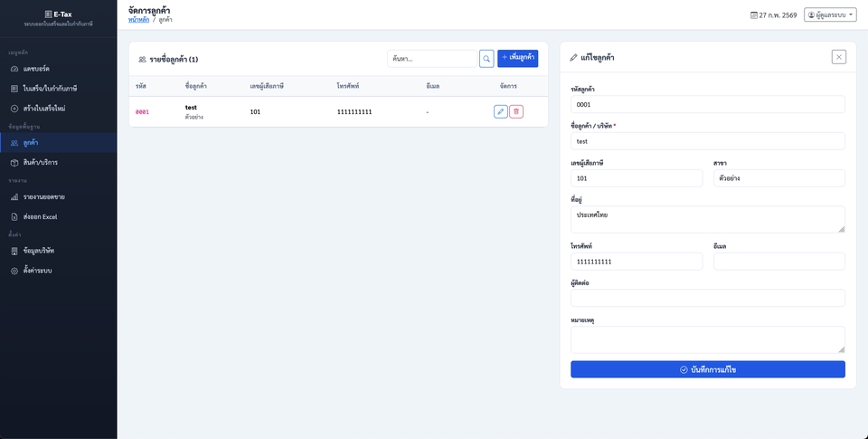Click the search magnifier icon button

[x=486, y=59]
